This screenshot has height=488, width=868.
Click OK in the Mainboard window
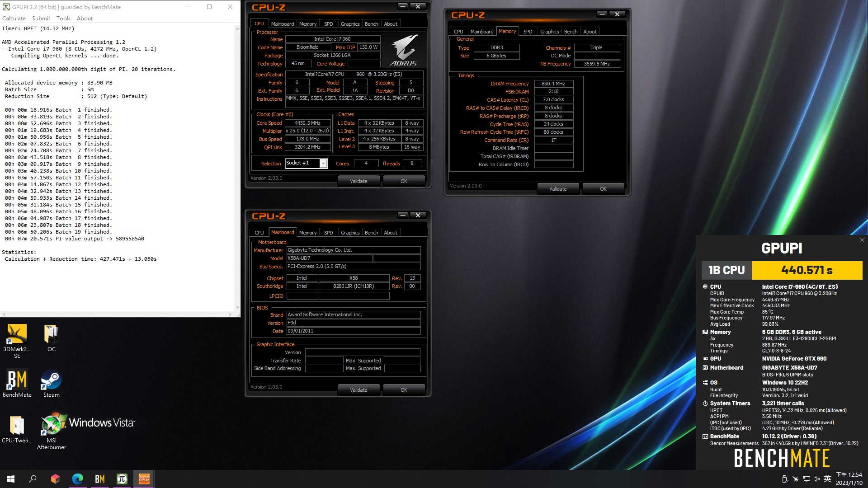click(x=404, y=390)
